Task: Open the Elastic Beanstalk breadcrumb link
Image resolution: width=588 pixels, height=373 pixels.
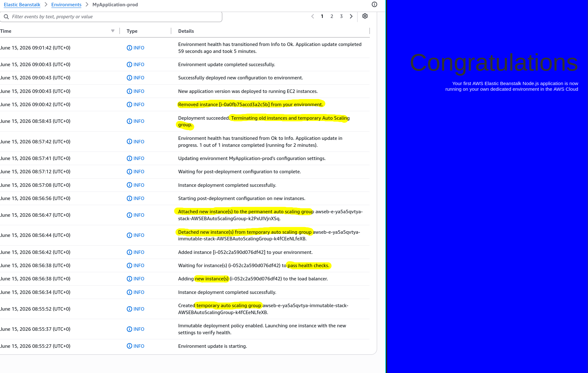Action: click(x=22, y=5)
